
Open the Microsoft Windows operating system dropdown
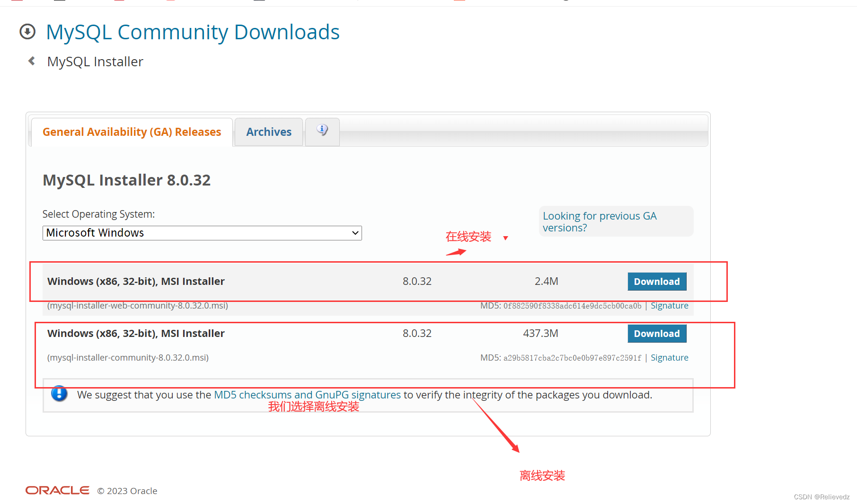pos(202,233)
